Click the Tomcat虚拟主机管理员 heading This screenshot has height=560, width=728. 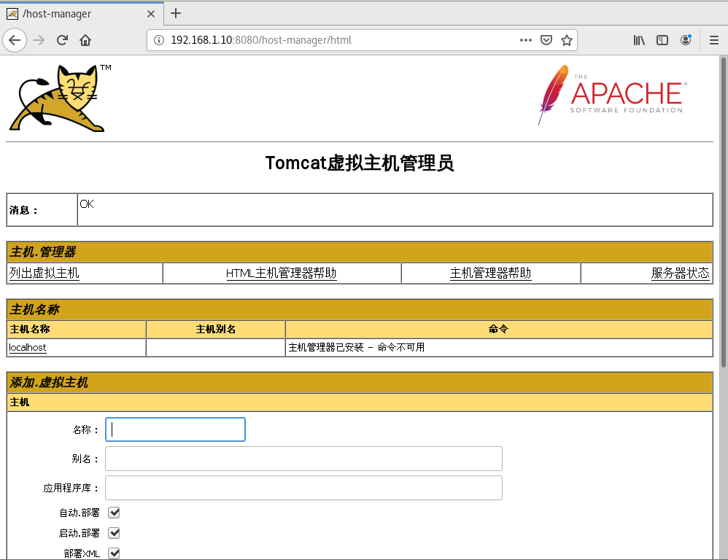click(360, 163)
